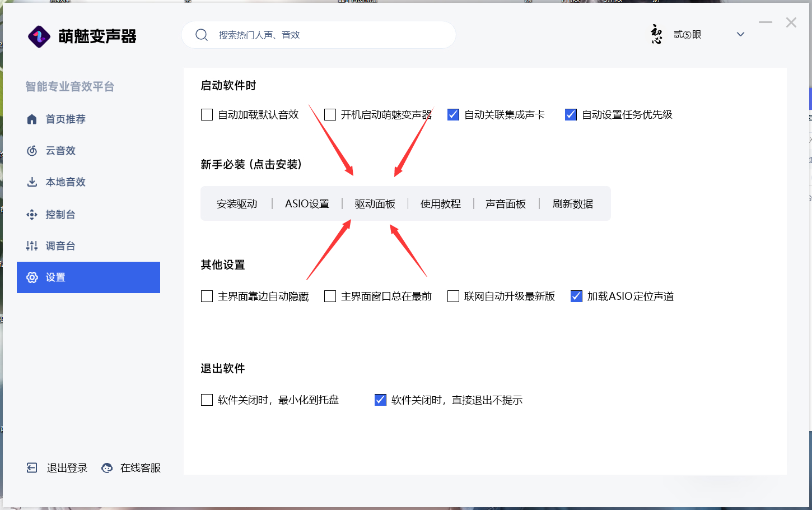Viewport: 812px width, 510px height.
Task: Tick 主界面窗口总在最前 checkbox
Action: pyautogui.click(x=330, y=296)
